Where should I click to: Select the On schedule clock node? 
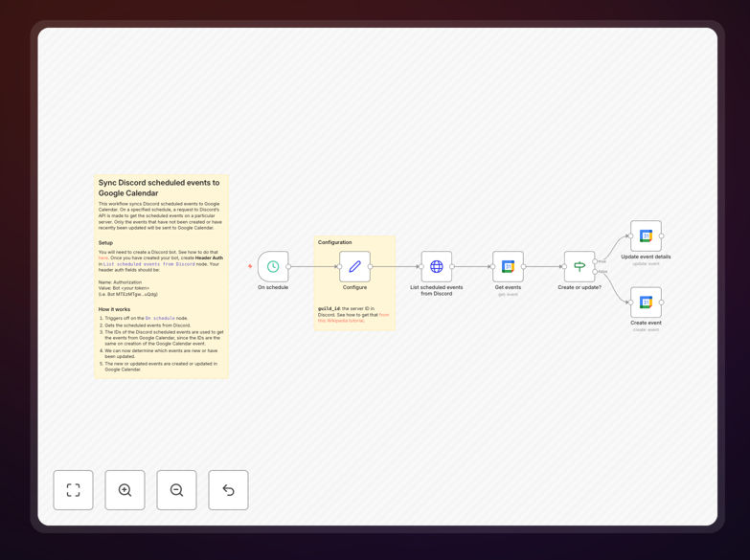pos(273,266)
